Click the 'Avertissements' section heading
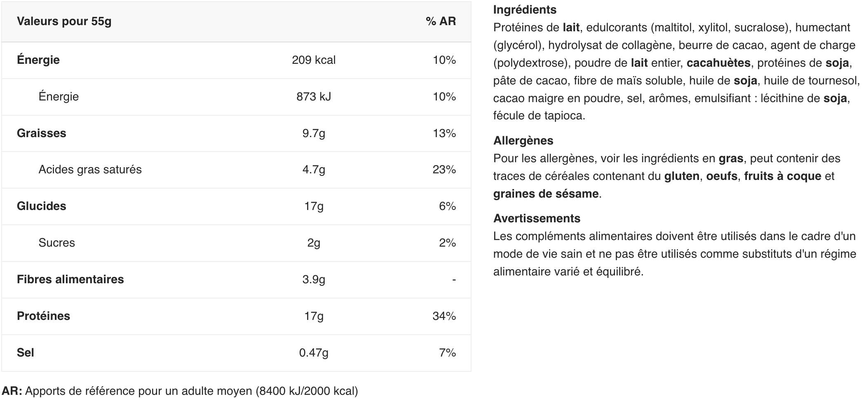This screenshot has width=868, height=401. pyautogui.click(x=537, y=219)
